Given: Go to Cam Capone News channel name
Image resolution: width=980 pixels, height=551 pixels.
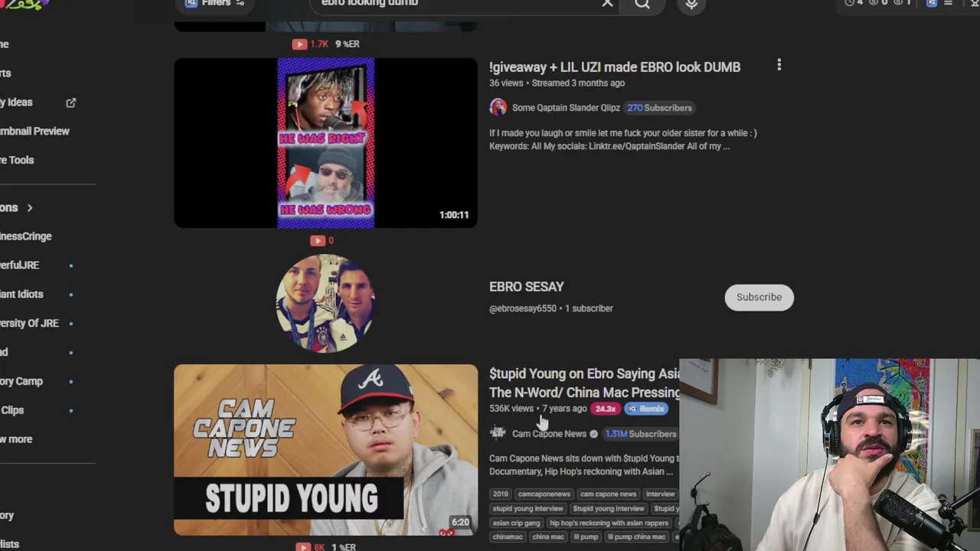Looking at the screenshot, I should pos(549,434).
